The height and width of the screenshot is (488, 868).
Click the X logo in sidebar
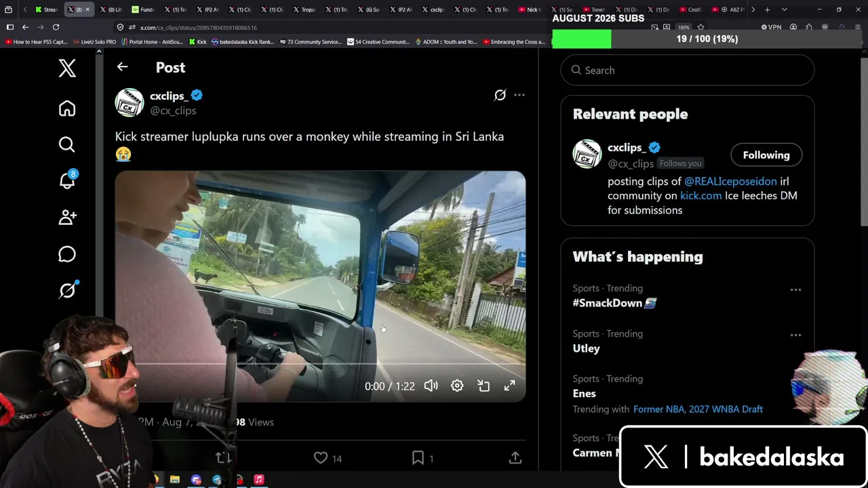[x=66, y=68]
